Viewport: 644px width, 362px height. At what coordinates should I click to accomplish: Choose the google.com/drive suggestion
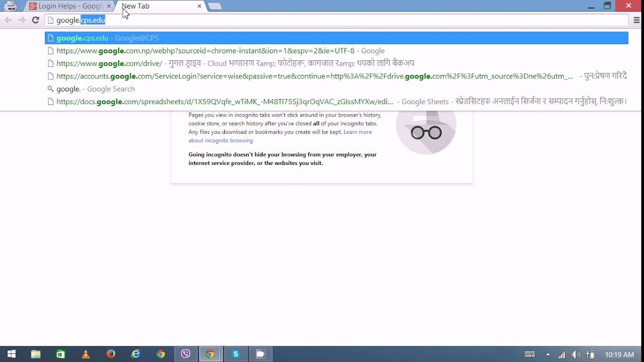click(336, 63)
